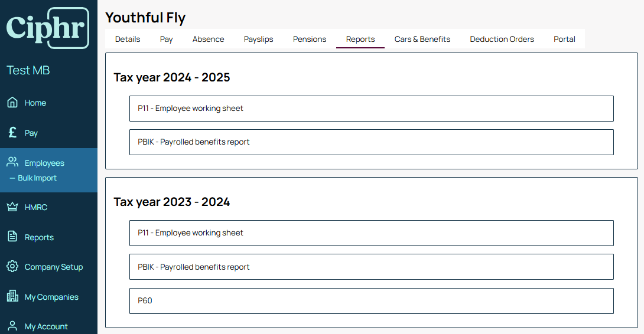Viewport: 644px width, 334px height.
Task: Click the Reports document icon in sidebar
Action: click(12, 237)
